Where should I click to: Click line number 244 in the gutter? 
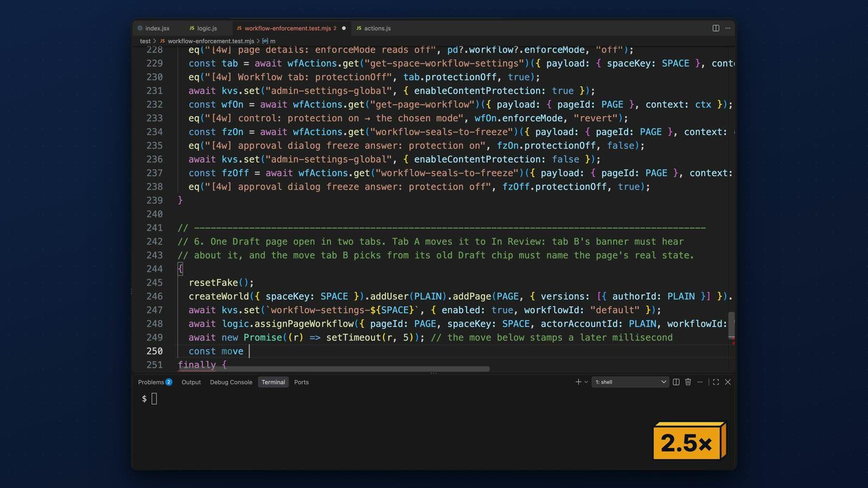(x=155, y=269)
